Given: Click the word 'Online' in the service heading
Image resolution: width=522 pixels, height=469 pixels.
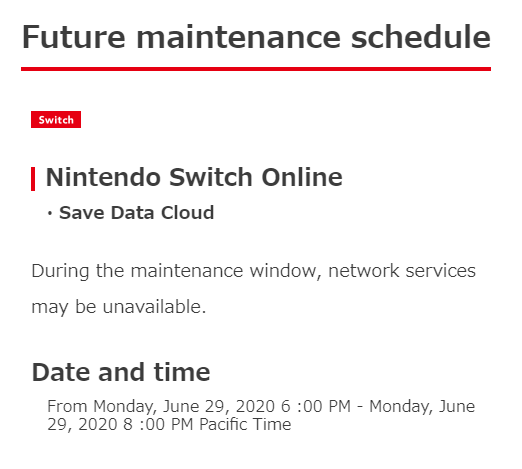Looking at the screenshot, I should pos(302,177).
